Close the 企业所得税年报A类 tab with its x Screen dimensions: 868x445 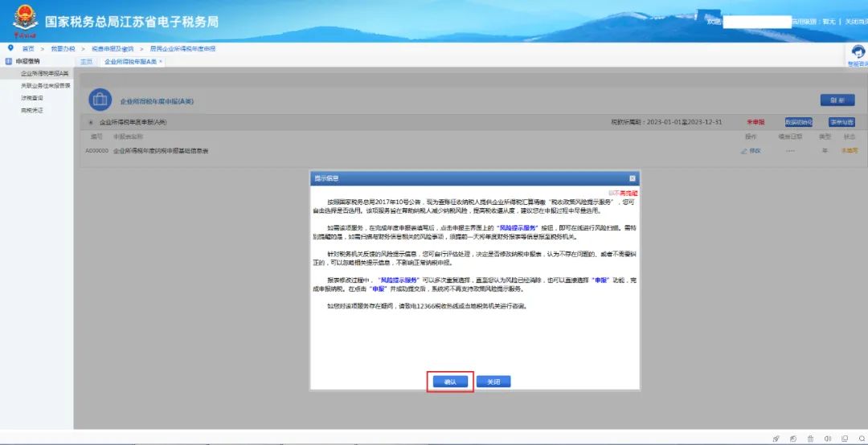161,61
